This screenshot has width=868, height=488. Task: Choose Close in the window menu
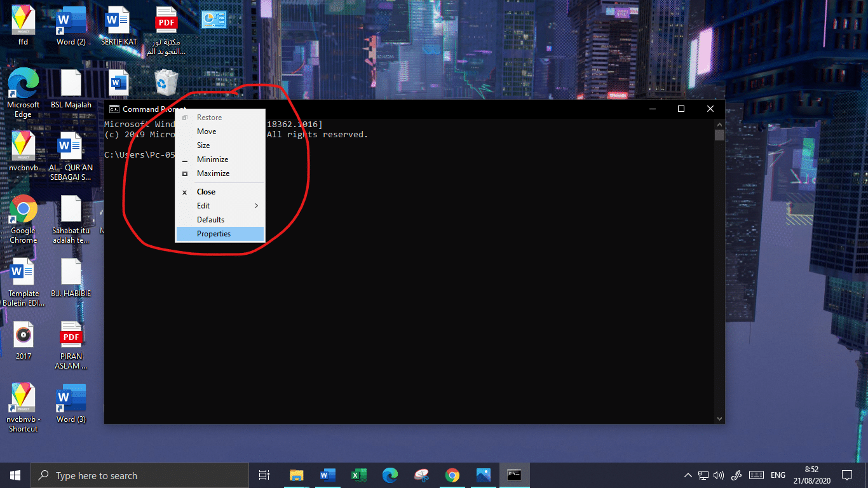[220, 192]
